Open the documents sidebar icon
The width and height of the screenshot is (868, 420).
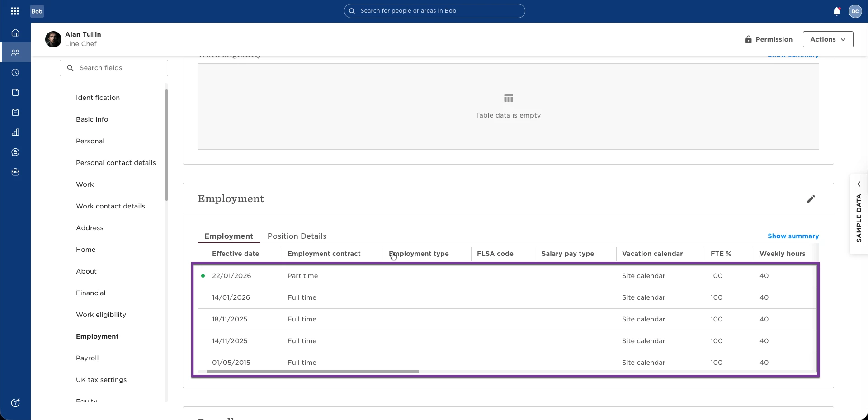15,92
